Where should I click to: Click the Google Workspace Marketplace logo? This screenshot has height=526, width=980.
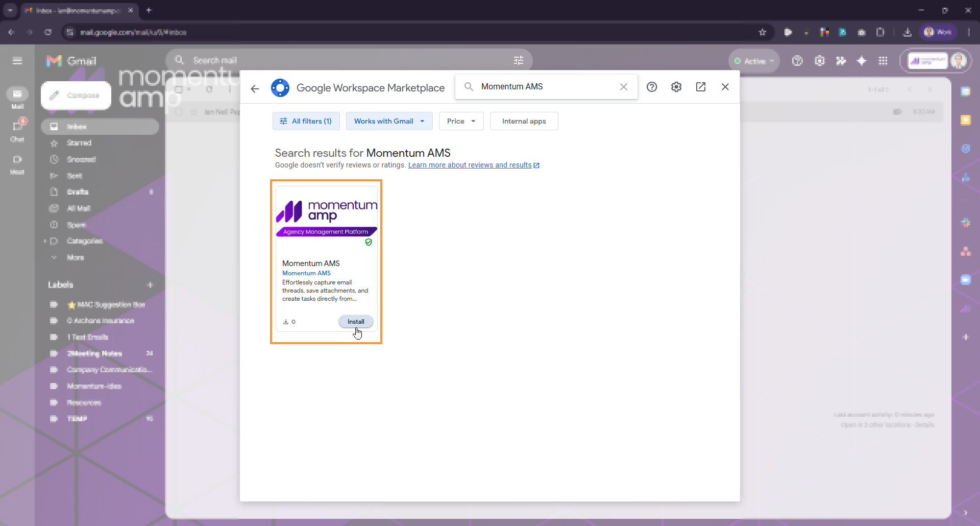(280, 88)
